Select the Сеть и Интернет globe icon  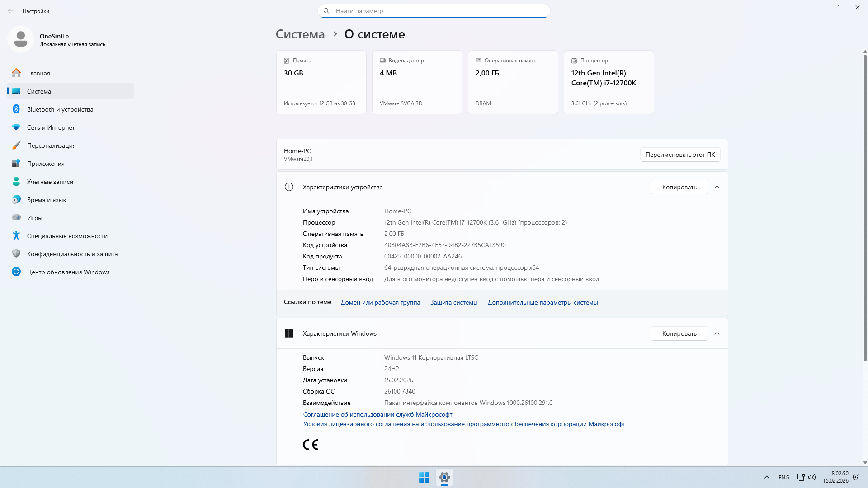[x=16, y=127]
